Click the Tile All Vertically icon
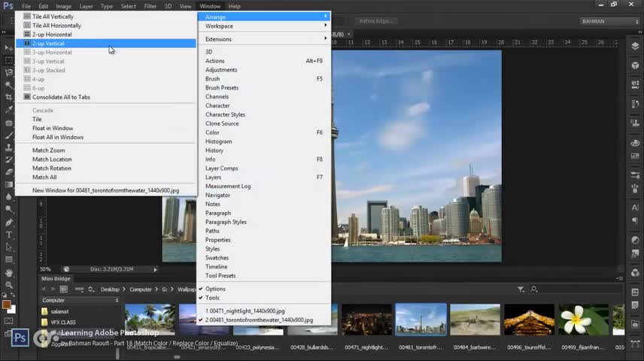The height and width of the screenshot is (361, 644). [x=27, y=17]
